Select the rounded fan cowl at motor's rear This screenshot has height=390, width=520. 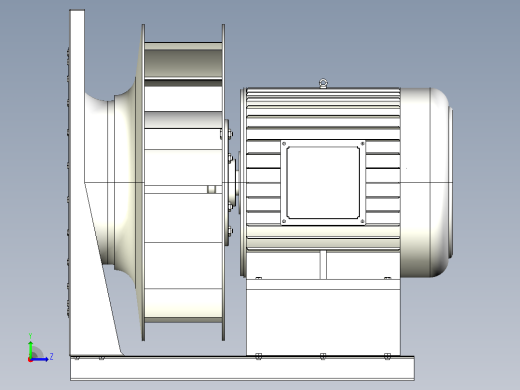tap(426, 182)
